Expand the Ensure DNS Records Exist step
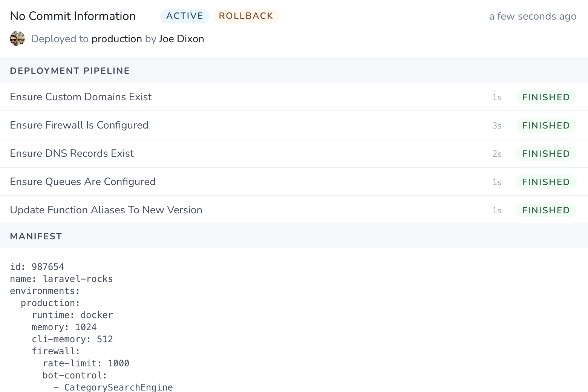Image resolution: width=588 pixels, height=392 pixels. 72,153
